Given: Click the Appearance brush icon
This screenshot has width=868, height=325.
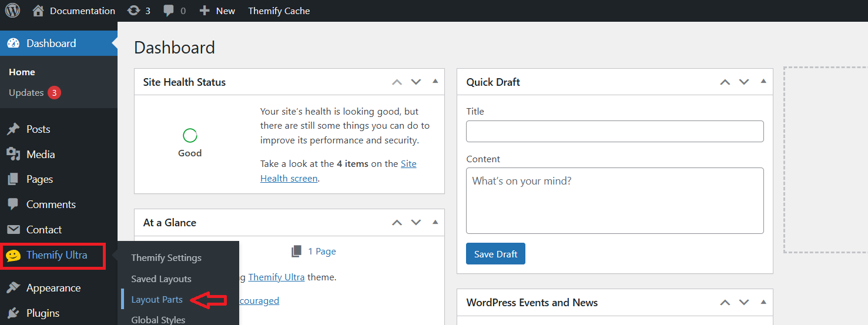Looking at the screenshot, I should (x=14, y=288).
